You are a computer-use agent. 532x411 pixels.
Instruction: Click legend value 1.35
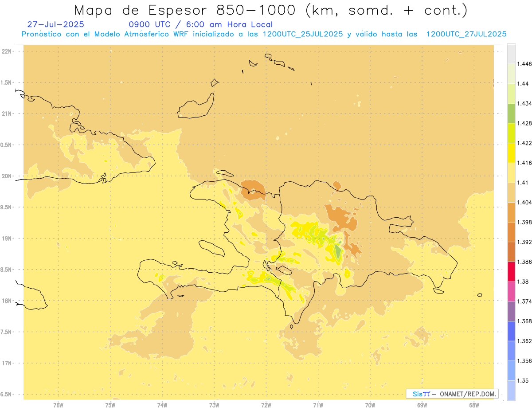[523, 380]
